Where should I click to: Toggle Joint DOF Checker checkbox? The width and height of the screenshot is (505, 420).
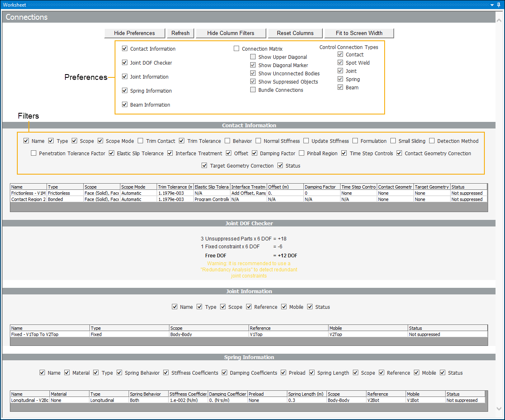(x=125, y=63)
